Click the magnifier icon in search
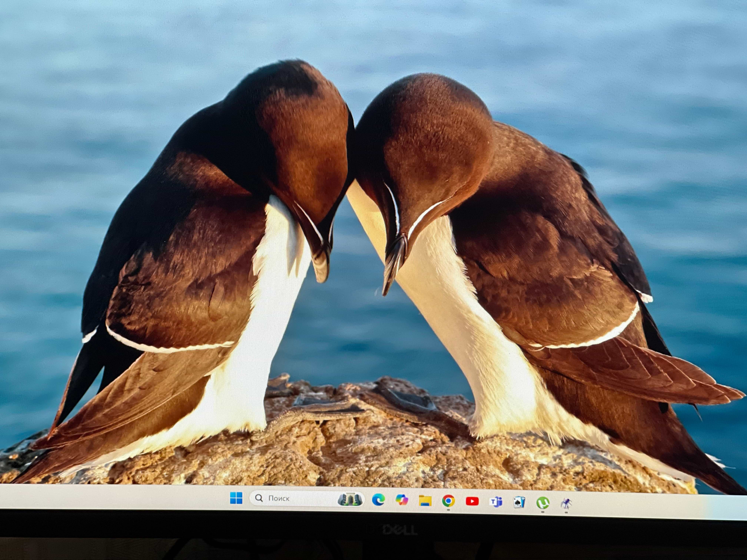Image resolution: width=747 pixels, height=560 pixels. coord(259,498)
